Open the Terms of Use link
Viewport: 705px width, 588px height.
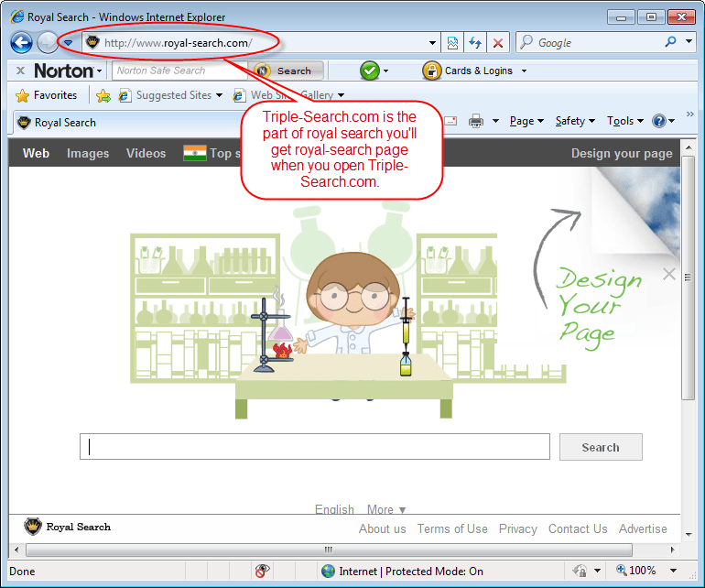tap(452, 529)
